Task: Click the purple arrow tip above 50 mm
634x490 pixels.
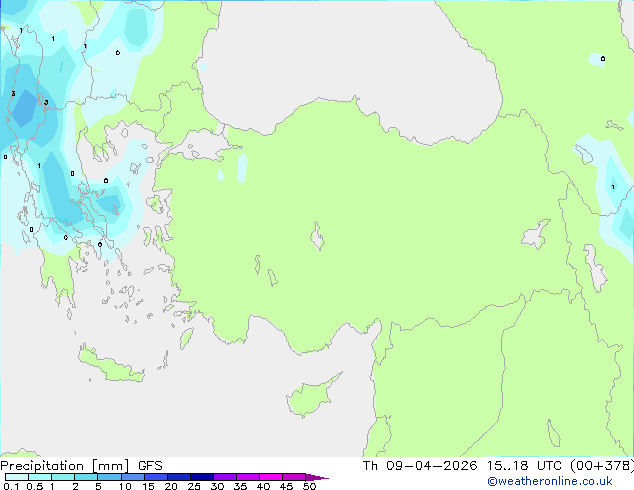Action: (x=317, y=477)
